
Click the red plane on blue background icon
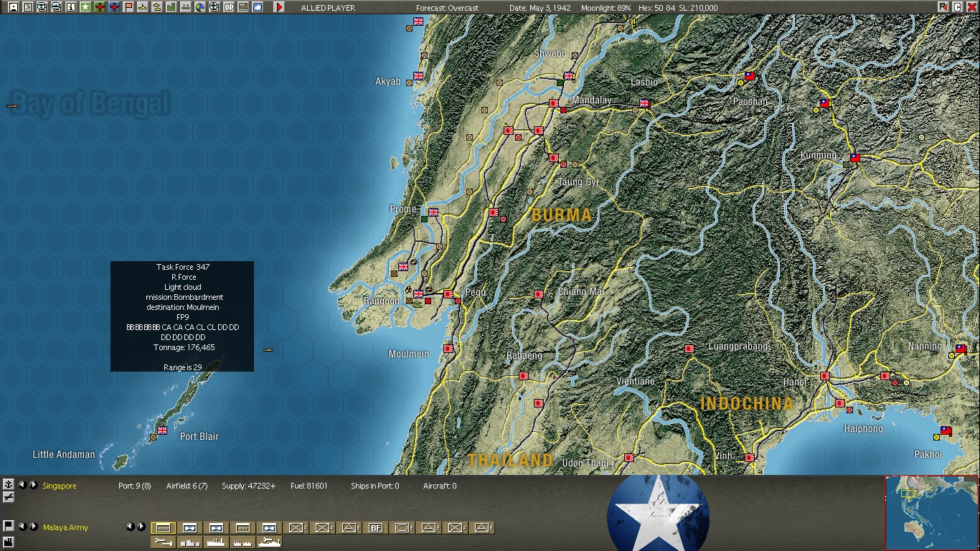(x=114, y=7)
